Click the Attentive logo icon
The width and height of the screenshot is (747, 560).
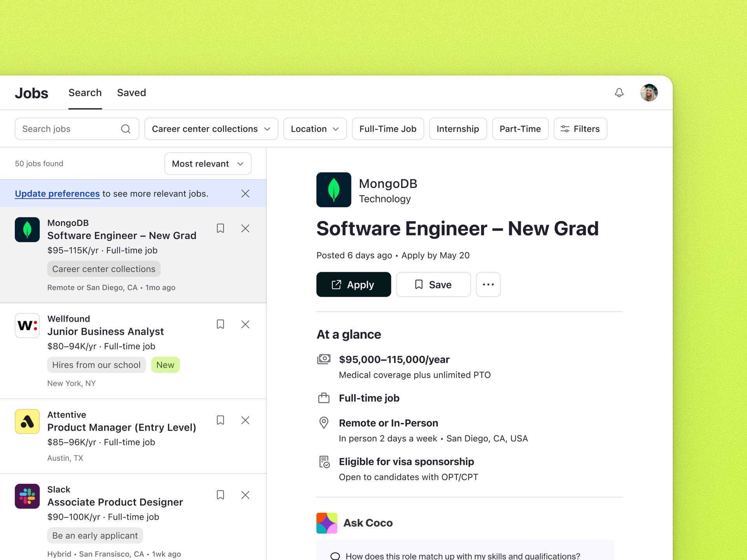pyautogui.click(x=27, y=421)
